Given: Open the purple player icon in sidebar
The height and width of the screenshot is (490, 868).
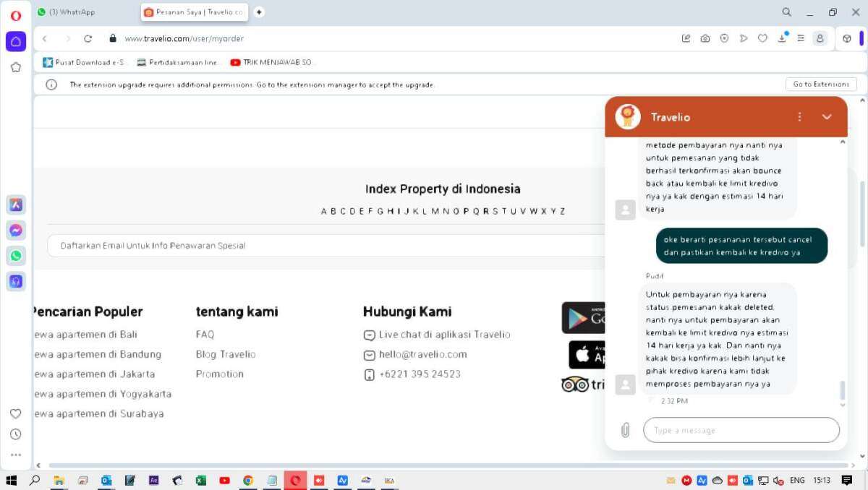Looking at the screenshot, I should pos(16,281).
